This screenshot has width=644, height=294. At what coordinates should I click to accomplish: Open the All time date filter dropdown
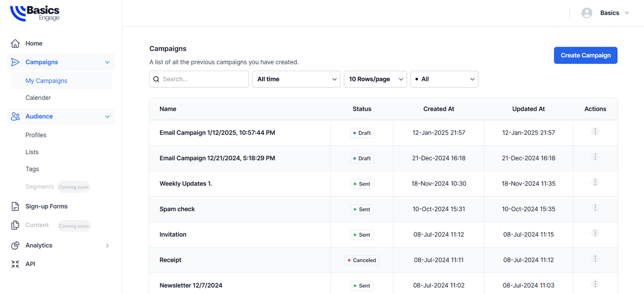point(296,79)
